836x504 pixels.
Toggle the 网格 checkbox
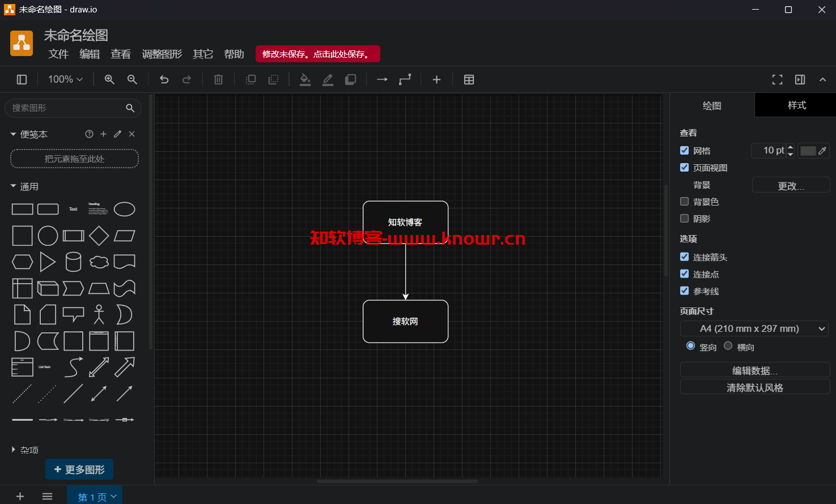pyautogui.click(x=684, y=151)
